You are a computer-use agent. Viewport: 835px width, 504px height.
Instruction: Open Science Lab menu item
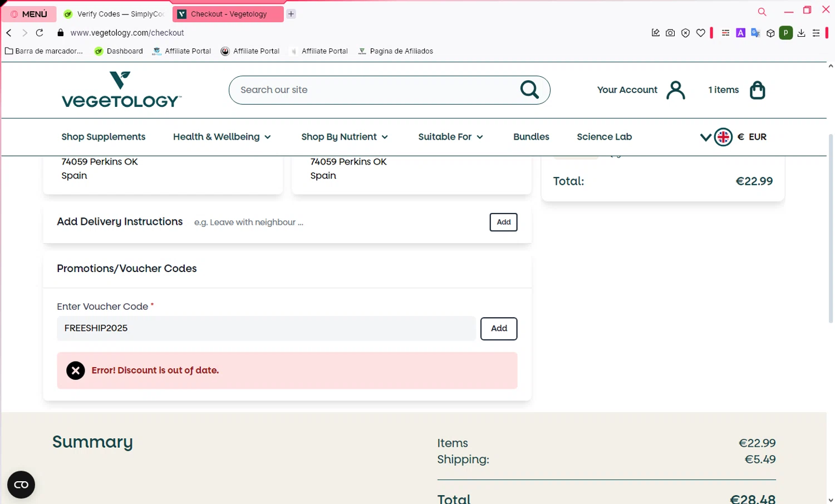point(604,137)
